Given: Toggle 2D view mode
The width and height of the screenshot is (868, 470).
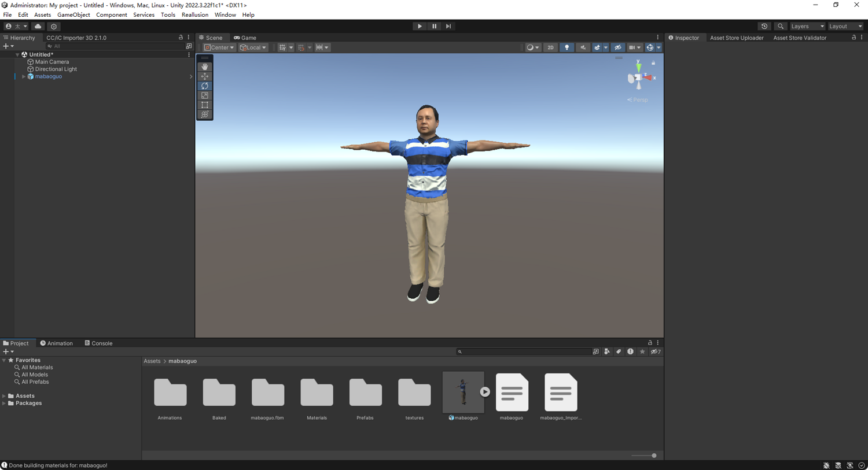Looking at the screenshot, I should coord(550,47).
